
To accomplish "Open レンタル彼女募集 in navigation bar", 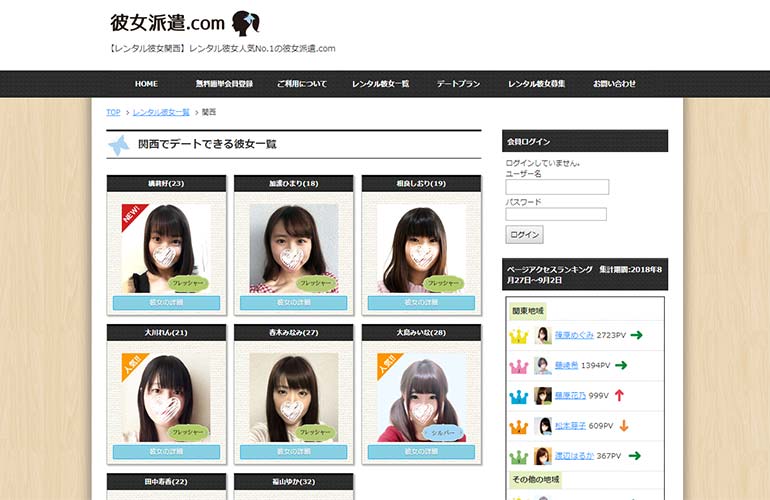I will pos(537,84).
